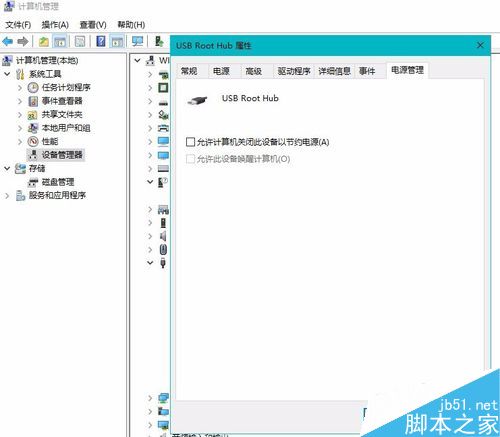Collapse the 系统工具 tree node

7,74
